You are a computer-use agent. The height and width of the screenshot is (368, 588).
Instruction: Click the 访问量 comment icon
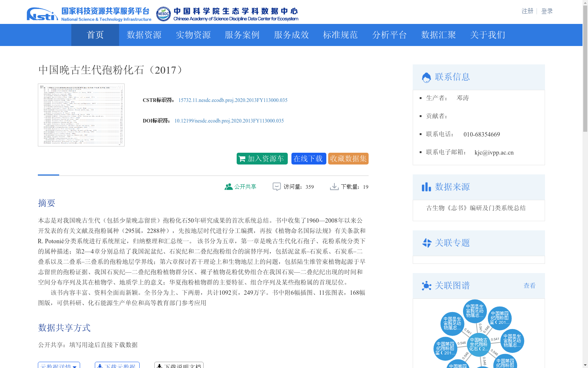coord(277,187)
